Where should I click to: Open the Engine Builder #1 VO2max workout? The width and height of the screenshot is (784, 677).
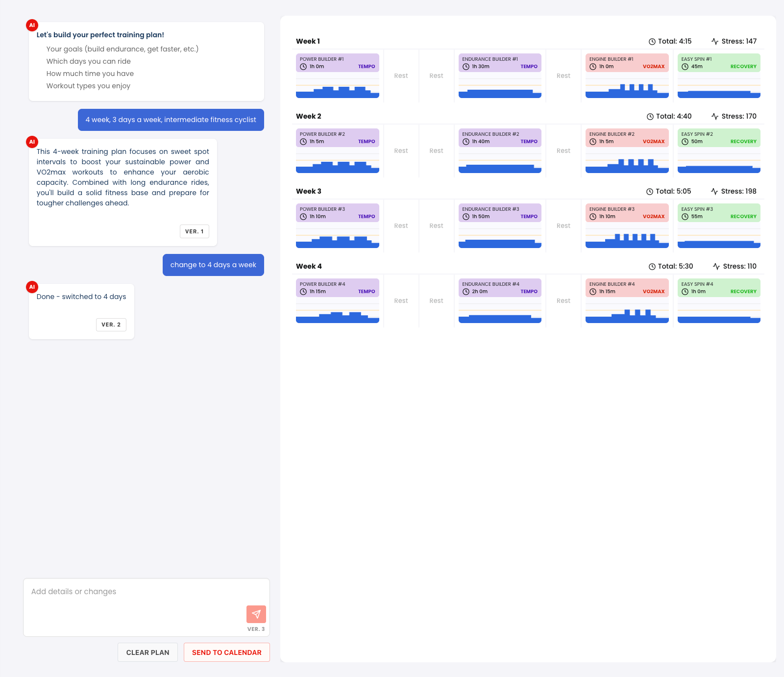627,63
